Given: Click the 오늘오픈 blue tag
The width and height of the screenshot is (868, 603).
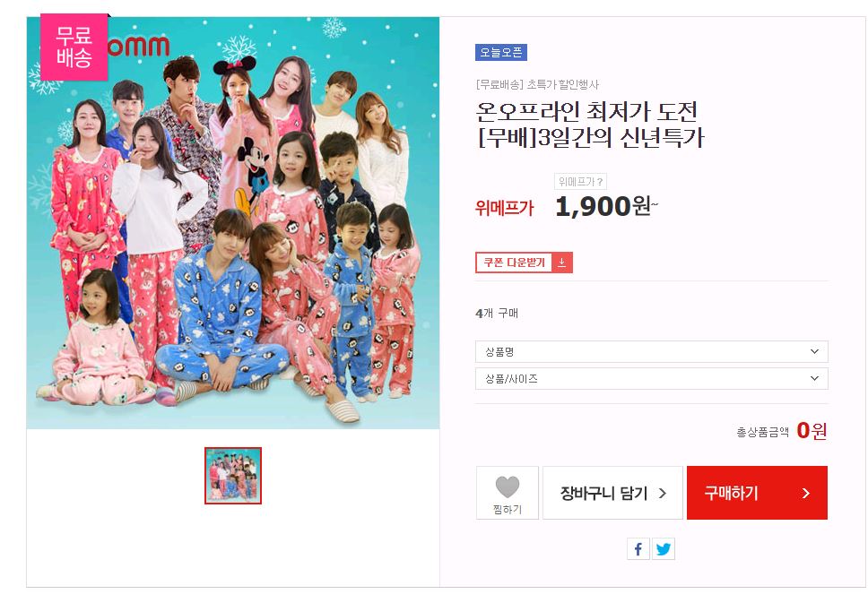Looking at the screenshot, I should pos(501,53).
